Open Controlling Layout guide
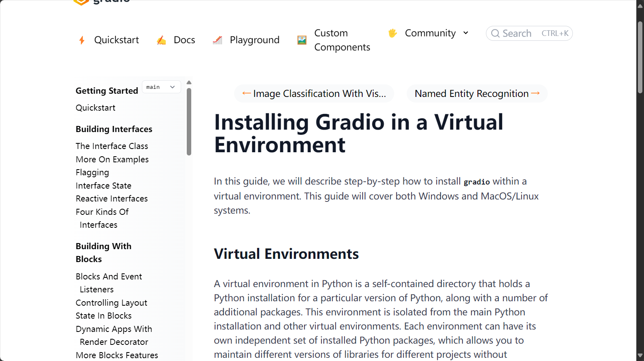This screenshot has width=644, height=361. 111,303
